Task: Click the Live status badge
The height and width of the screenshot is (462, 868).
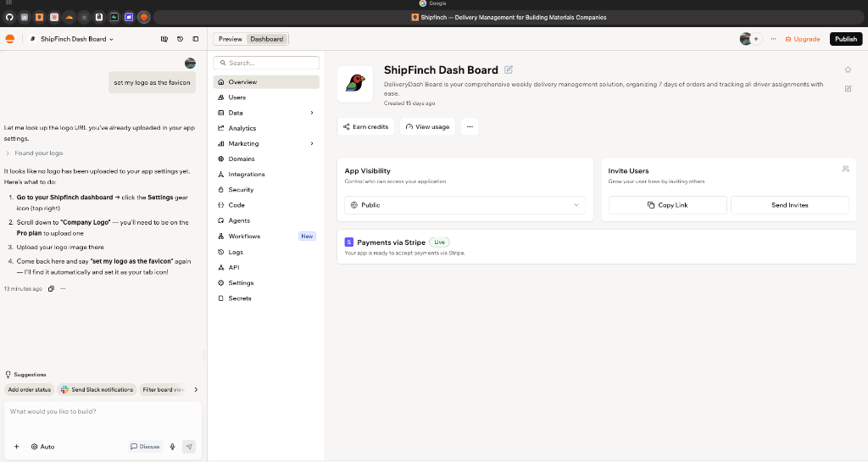Action: tap(440, 242)
